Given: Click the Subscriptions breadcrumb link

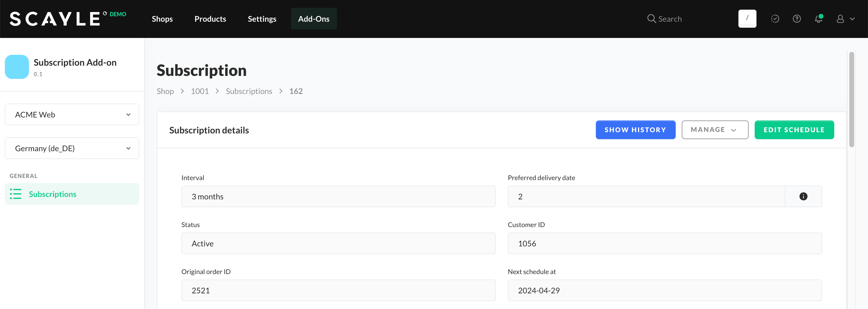Looking at the screenshot, I should [249, 91].
